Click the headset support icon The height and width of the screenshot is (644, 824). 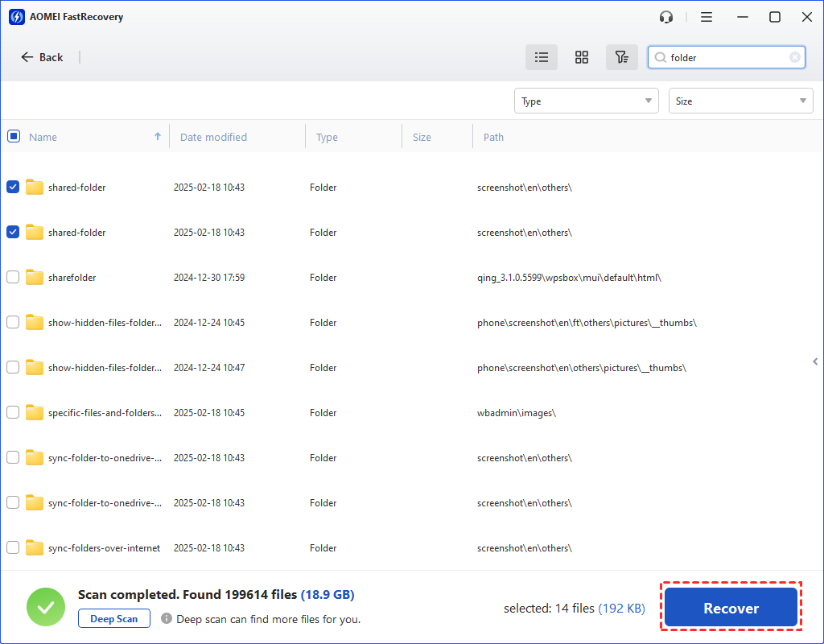pyautogui.click(x=665, y=17)
